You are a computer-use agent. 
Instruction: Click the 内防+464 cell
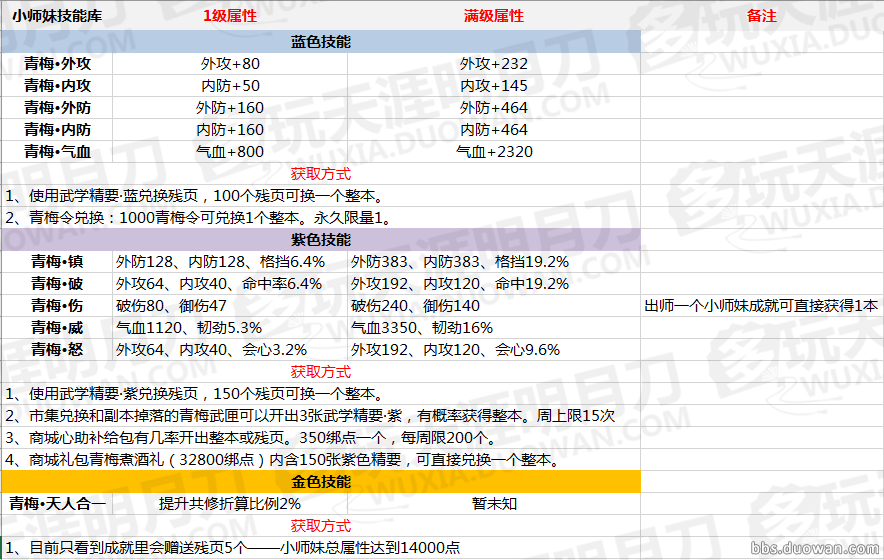tap(494, 130)
